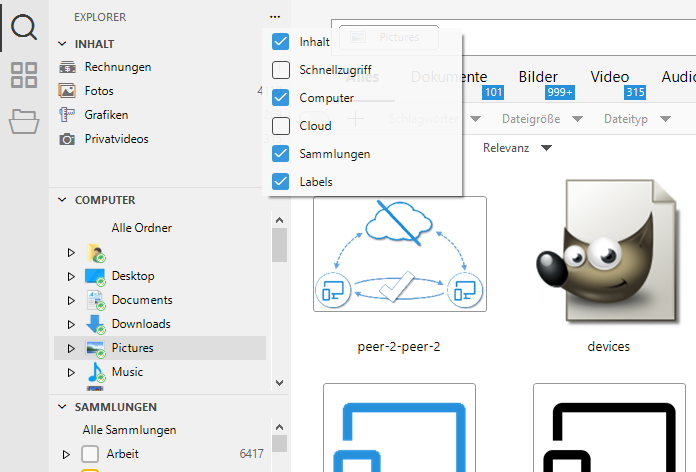Open Explorer three-dots options menu
696x472 pixels.
[275, 17]
